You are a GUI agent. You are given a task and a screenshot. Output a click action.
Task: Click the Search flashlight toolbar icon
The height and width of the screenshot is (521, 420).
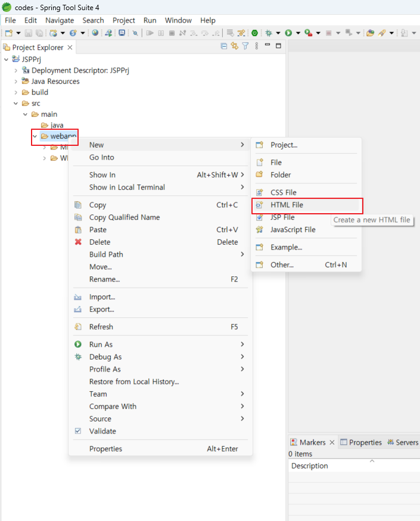382,33
